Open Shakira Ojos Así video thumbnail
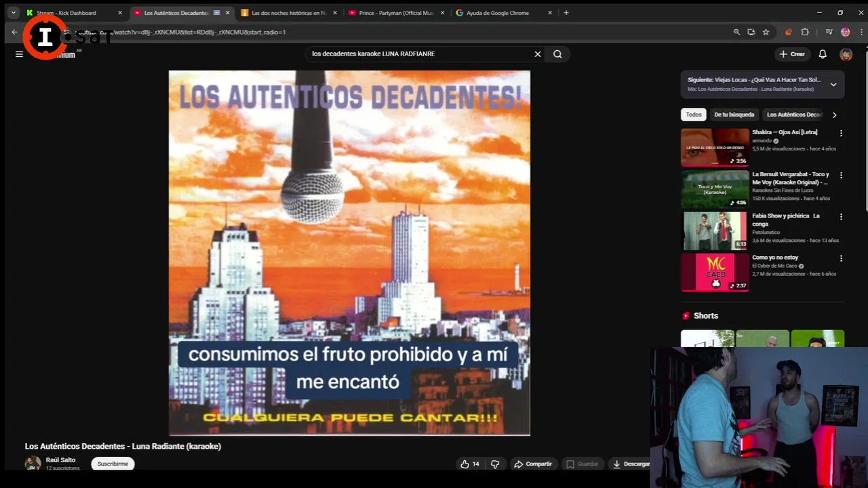Screen dimensions: 868x488 click(715, 147)
